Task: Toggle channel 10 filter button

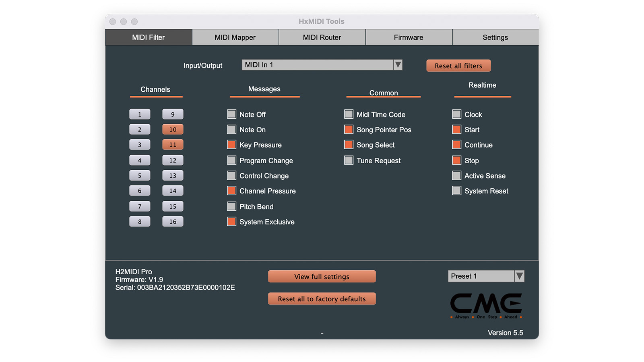Action: 173,130
